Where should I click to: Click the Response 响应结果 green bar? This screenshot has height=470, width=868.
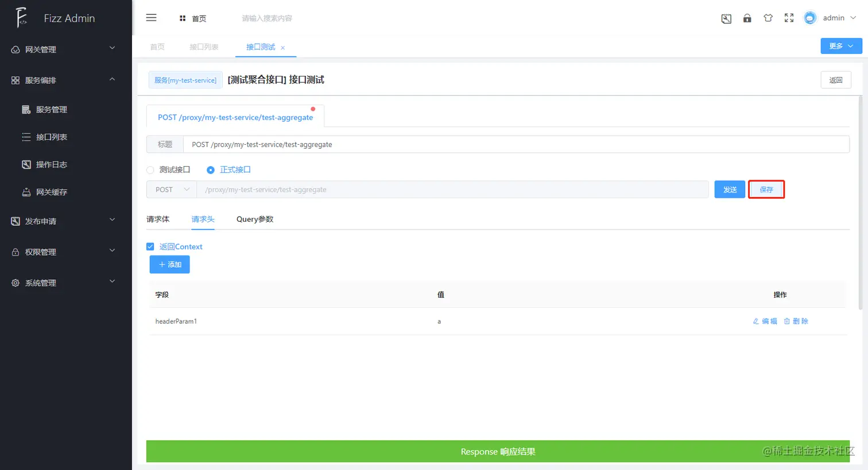[498, 452]
